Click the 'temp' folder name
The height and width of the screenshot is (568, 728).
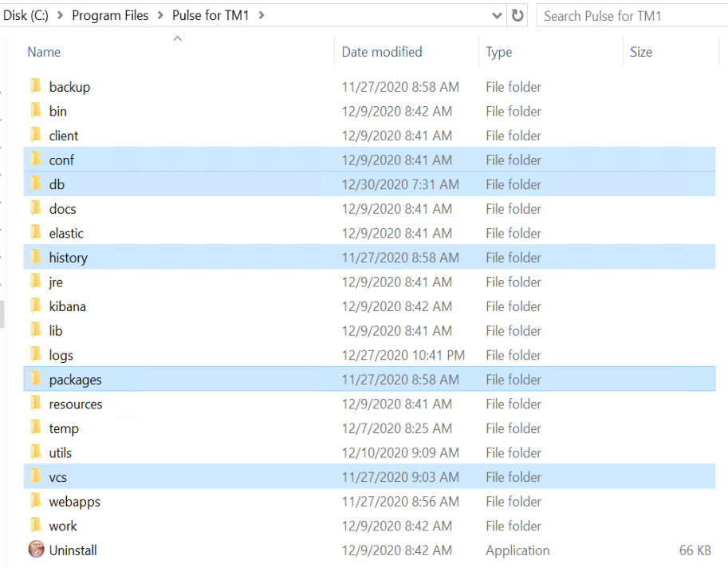64,428
